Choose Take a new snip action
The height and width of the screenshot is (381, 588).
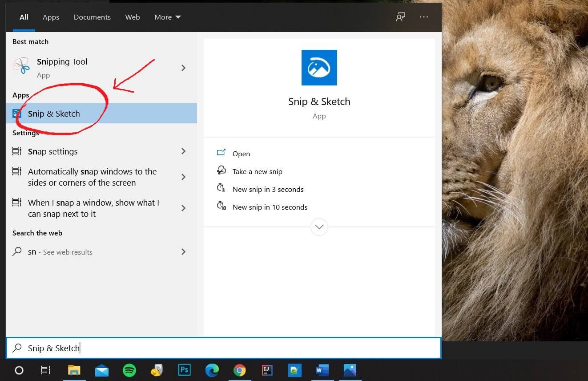257,171
